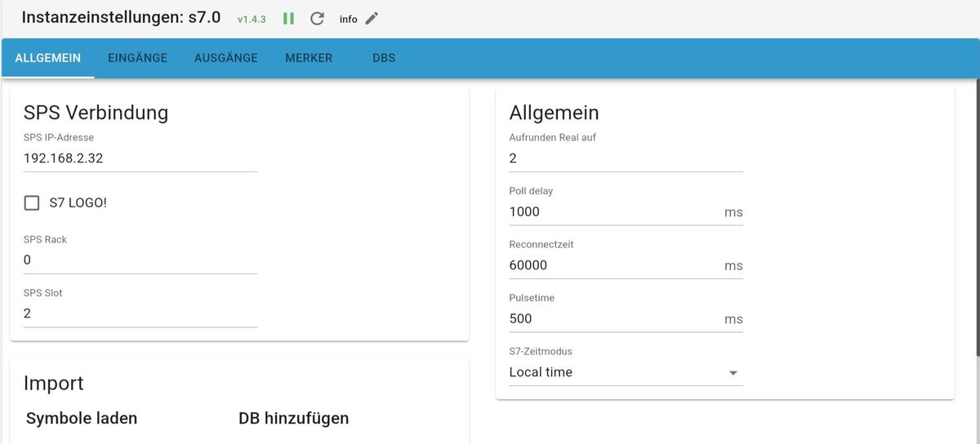980x444 pixels.
Task: Click into the SPS Slot field
Action: [x=140, y=313]
